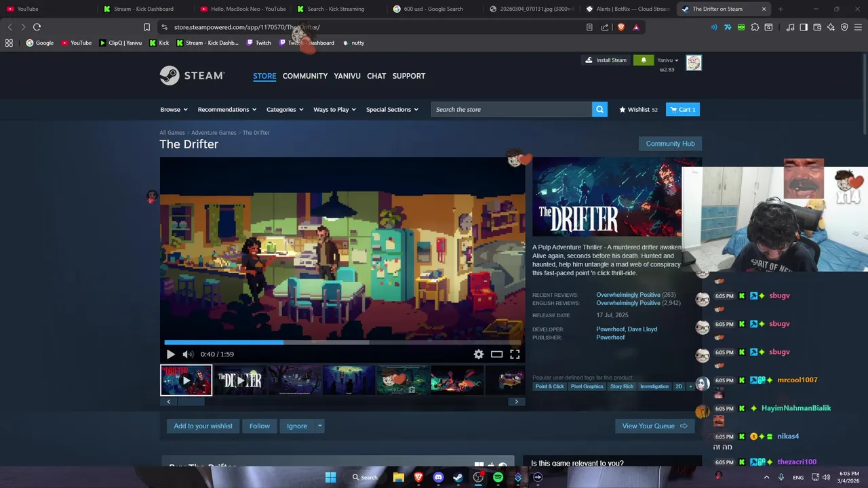This screenshot has height=488, width=868.
Task: Add The Drifter to your wishlist
Action: coord(203,426)
